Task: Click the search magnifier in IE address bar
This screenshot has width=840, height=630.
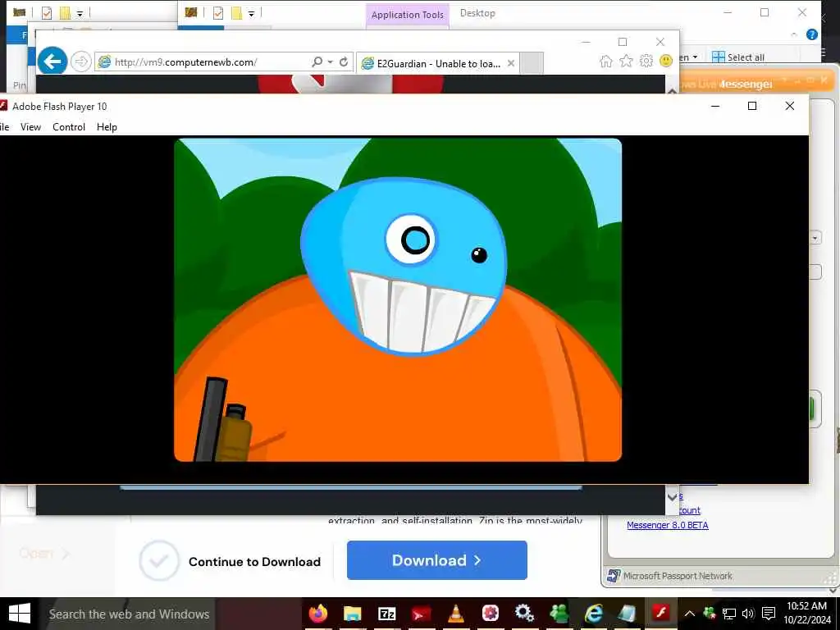Action: [317, 62]
